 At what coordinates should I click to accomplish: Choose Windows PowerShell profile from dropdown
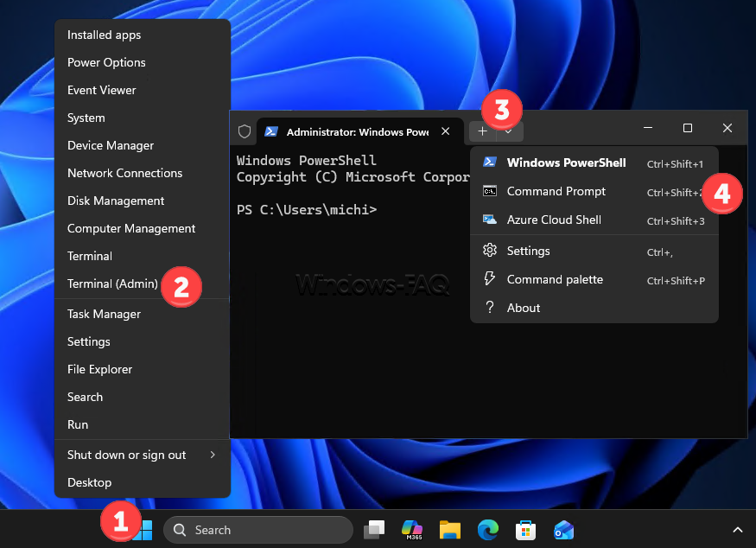[x=594, y=163]
